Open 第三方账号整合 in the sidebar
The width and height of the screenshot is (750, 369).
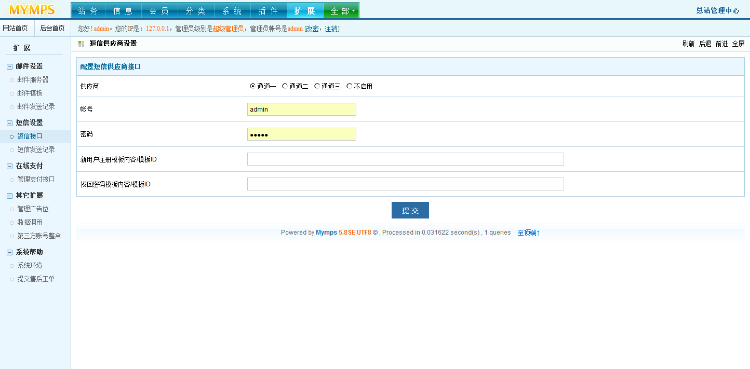39,235
